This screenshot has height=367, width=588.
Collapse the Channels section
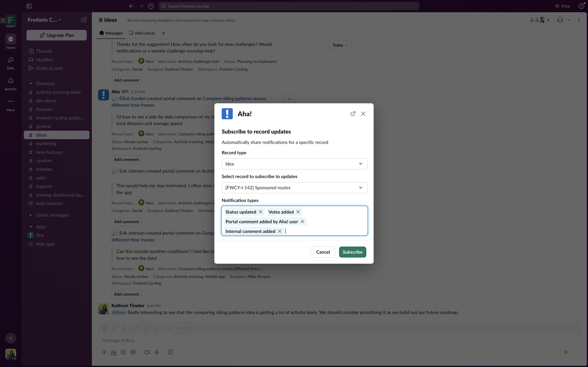click(31, 83)
